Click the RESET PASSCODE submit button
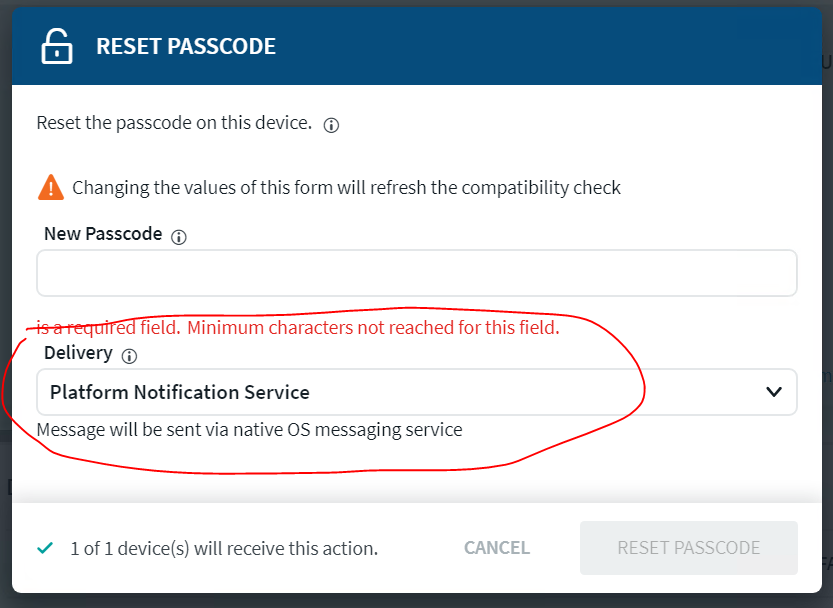 pyautogui.click(x=688, y=548)
